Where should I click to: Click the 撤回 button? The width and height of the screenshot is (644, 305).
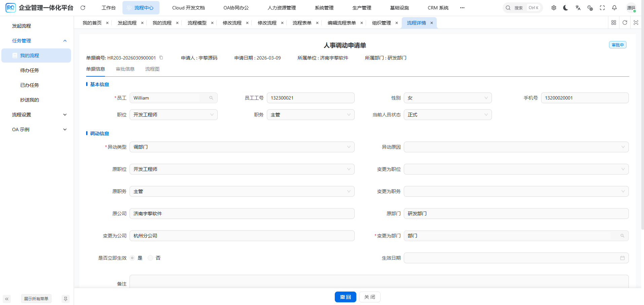345,297
